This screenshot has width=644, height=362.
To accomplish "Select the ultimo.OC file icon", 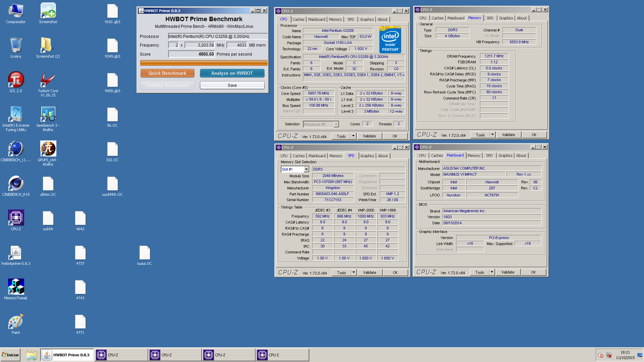I will pyautogui.click(x=48, y=186).
